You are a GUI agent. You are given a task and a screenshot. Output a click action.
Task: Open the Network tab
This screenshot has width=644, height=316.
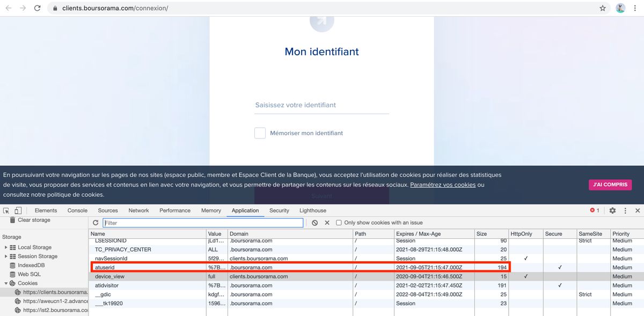coord(138,211)
